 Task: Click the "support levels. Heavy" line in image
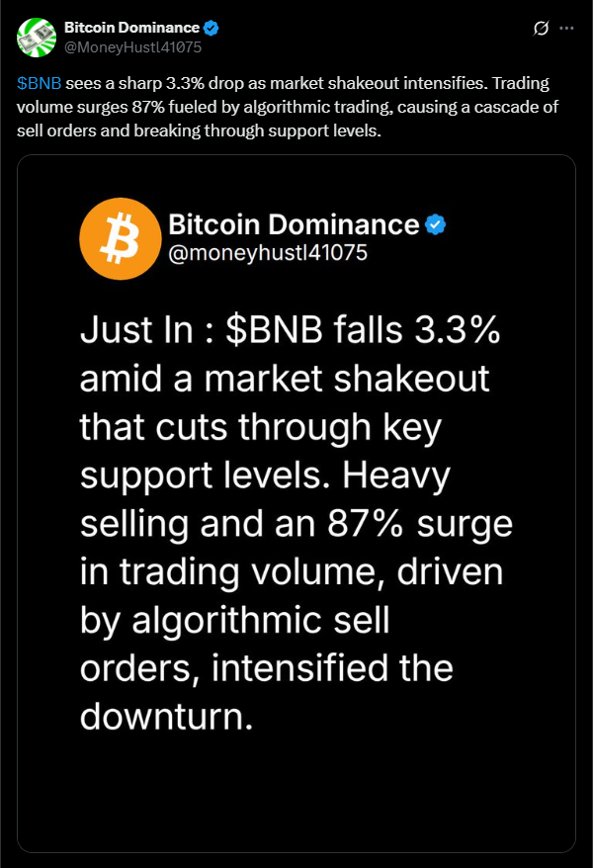265,477
